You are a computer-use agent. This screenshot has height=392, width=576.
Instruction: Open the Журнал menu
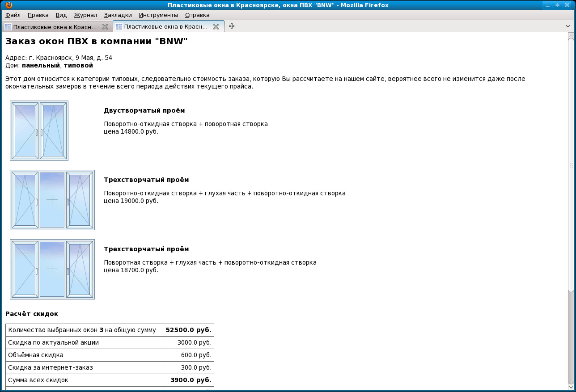[85, 15]
